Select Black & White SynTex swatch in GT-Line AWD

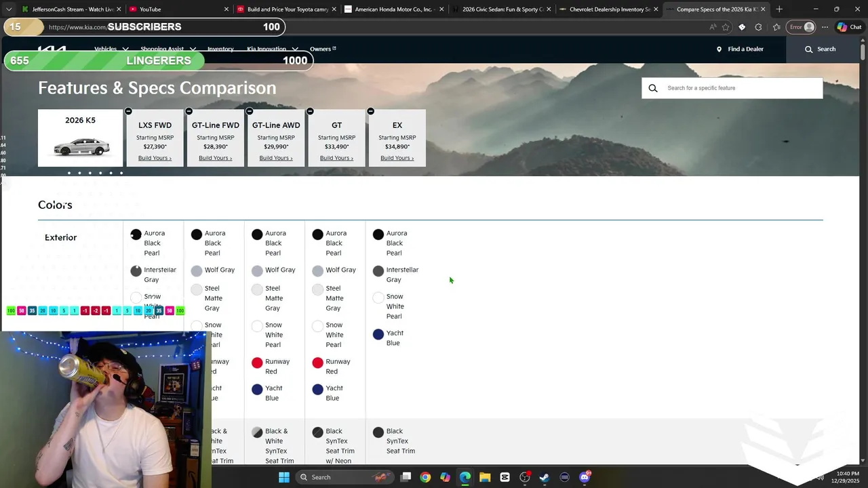[x=257, y=432]
